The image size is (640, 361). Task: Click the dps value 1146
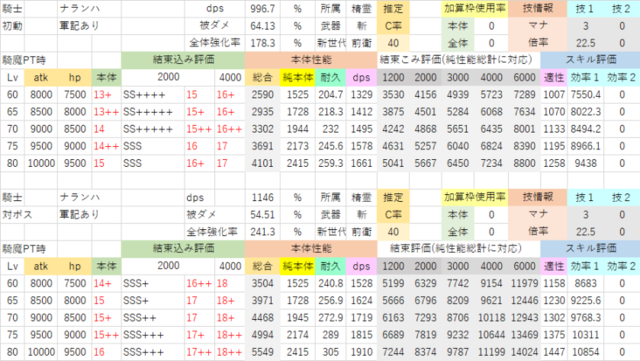tap(262, 198)
